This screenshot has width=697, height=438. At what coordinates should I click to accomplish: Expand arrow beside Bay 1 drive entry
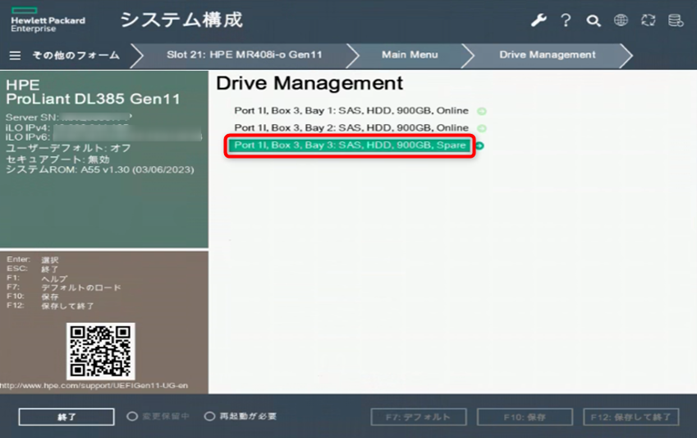(x=482, y=111)
